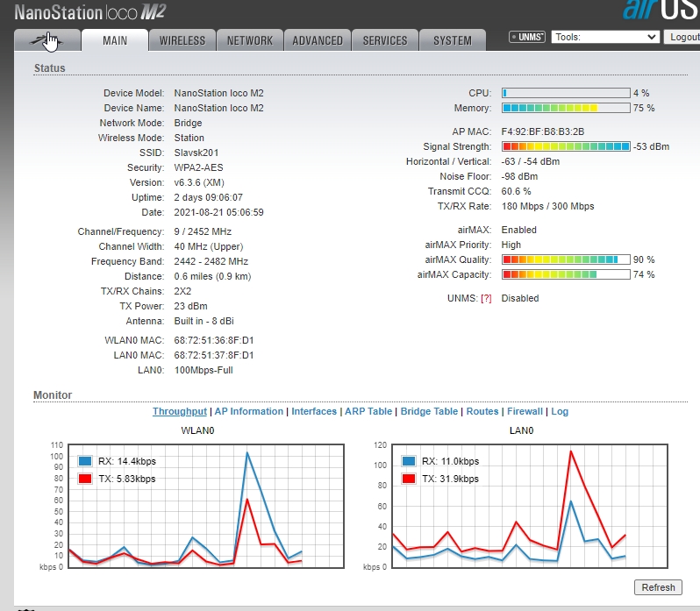Open the Bridge Table link
The height and width of the screenshot is (611, 700).
(x=429, y=411)
